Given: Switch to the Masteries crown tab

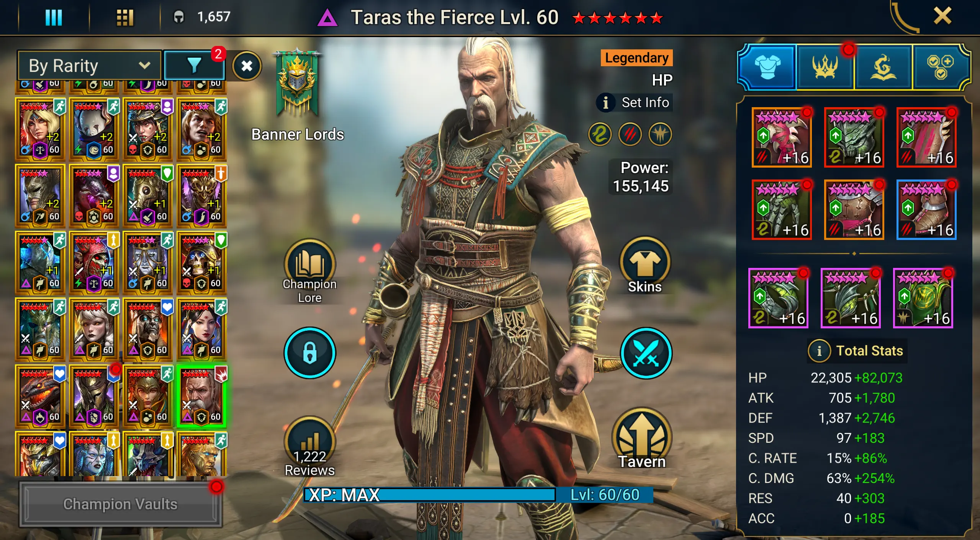Looking at the screenshot, I should (825, 67).
